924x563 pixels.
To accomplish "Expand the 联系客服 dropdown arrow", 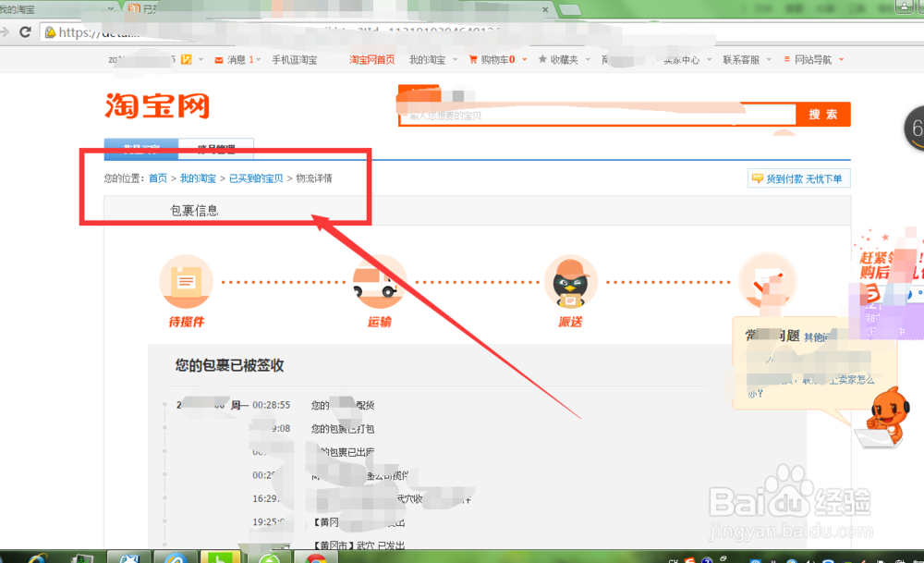I will click(x=769, y=59).
